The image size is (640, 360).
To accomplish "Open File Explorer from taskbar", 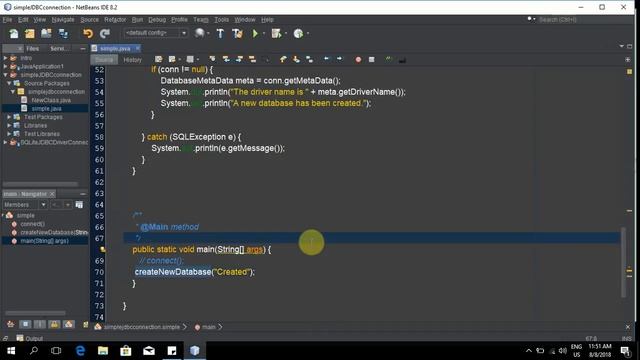I will coord(103,351).
